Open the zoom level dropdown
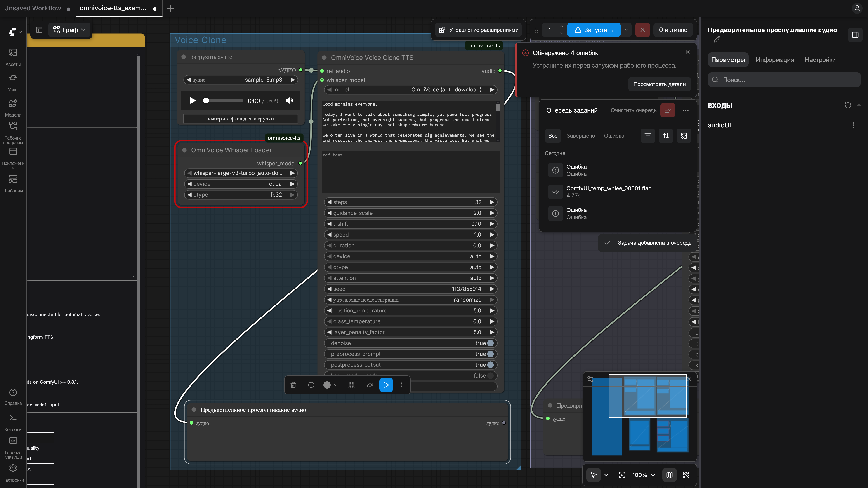868x488 pixels. (x=644, y=475)
